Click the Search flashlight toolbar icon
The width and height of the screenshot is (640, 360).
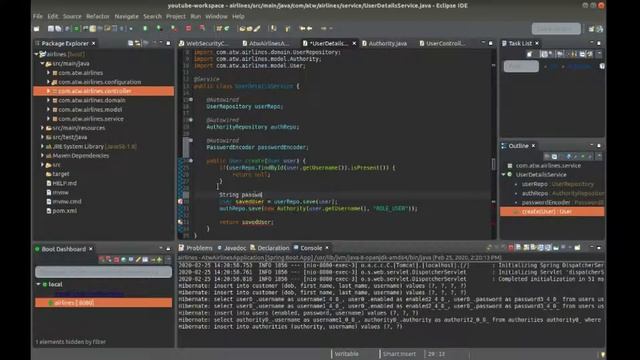[x=257, y=29]
